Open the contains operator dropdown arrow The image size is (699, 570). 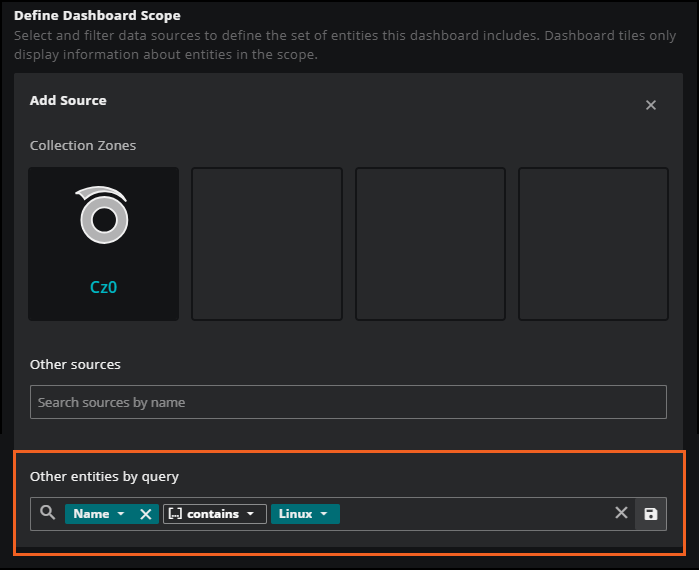click(x=251, y=514)
